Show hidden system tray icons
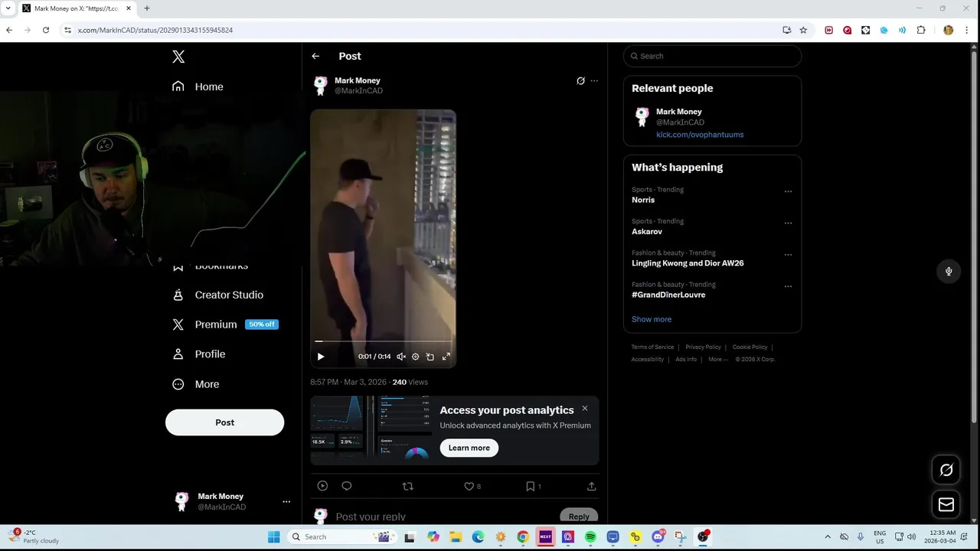The height and width of the screenshot is (551, 980). (x=828, y=537)
